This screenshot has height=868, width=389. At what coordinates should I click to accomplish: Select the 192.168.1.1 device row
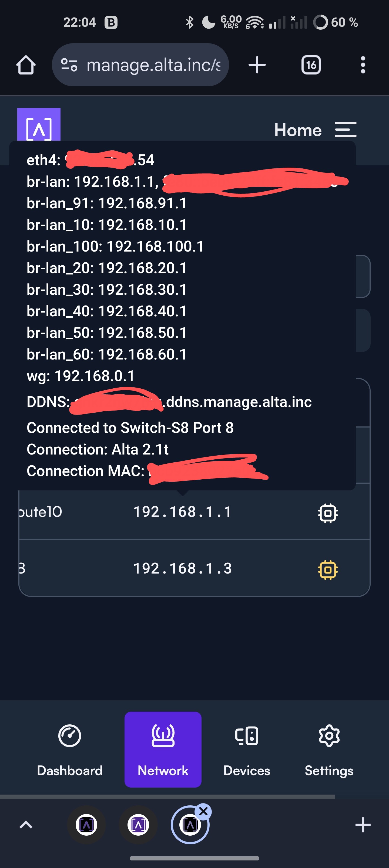pyautogui.click(x=194, y=512)
